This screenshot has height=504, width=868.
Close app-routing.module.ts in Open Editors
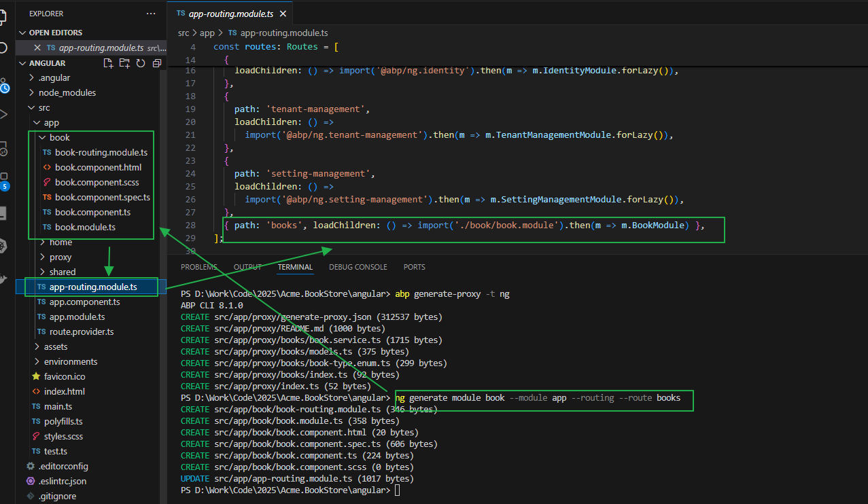tap(38, 48)
